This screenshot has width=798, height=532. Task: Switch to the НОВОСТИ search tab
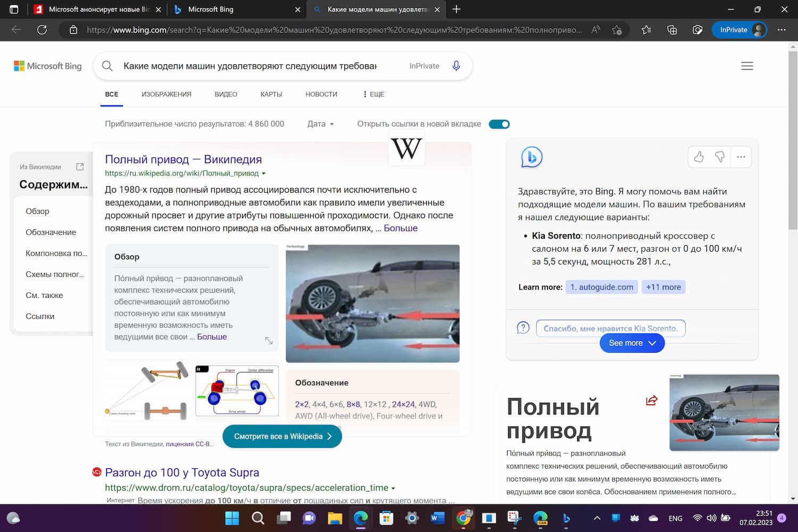(x=321, y=94)
